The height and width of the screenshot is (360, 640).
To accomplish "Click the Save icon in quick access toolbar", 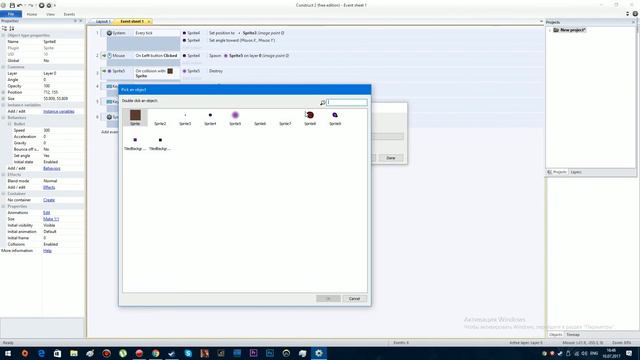I will pos(12,5).
